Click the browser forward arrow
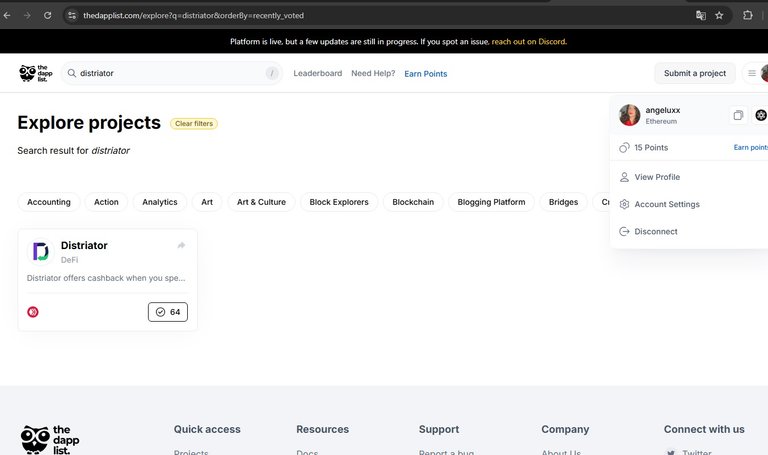768x455 pixels. click(27, 16)
